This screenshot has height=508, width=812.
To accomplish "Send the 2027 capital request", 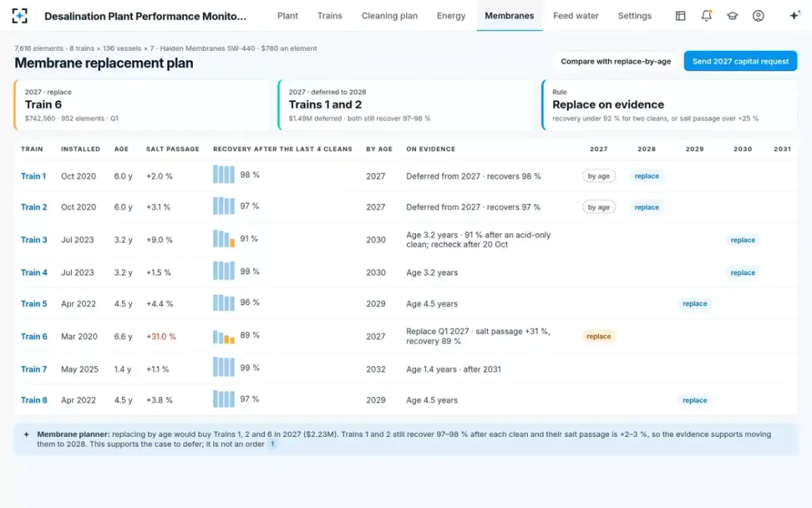I will click(x=740, y=61).
